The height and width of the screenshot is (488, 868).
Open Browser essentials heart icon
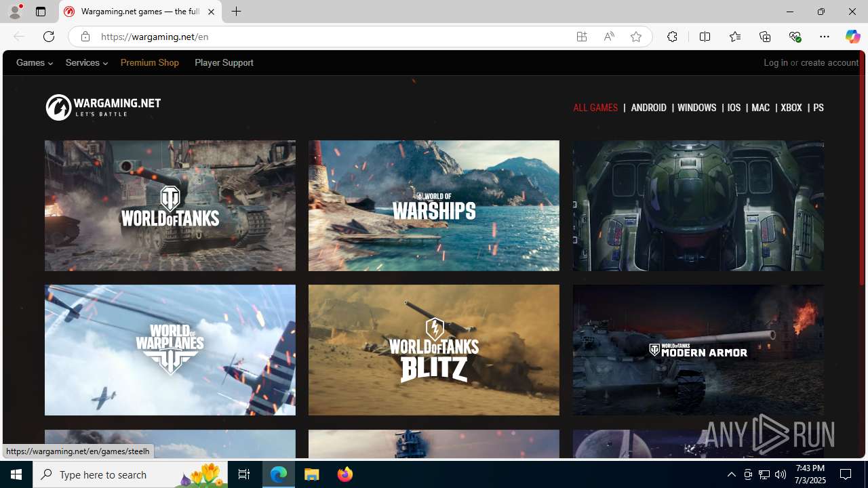(x=795, y=37)
